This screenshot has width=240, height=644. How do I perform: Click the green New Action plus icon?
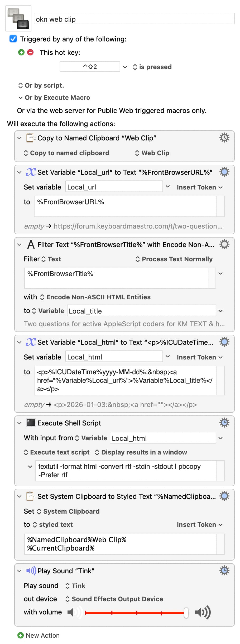21,635
